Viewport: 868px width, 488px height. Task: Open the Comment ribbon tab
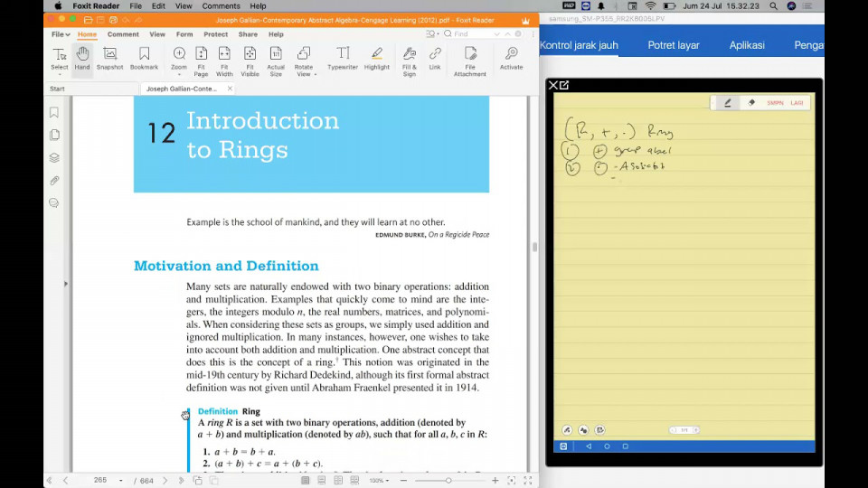click(x=123, y=34)
